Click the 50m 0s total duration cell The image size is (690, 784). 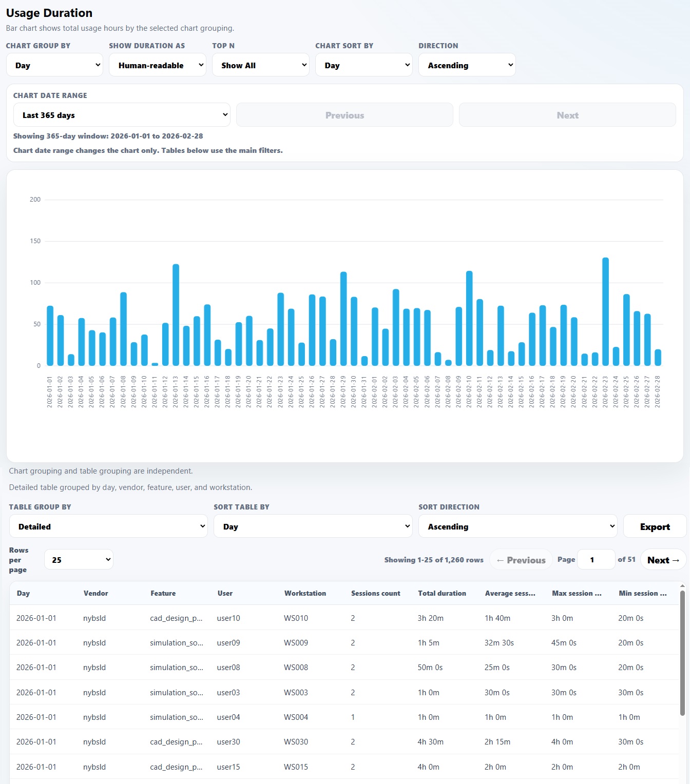[x=430, y=667]
